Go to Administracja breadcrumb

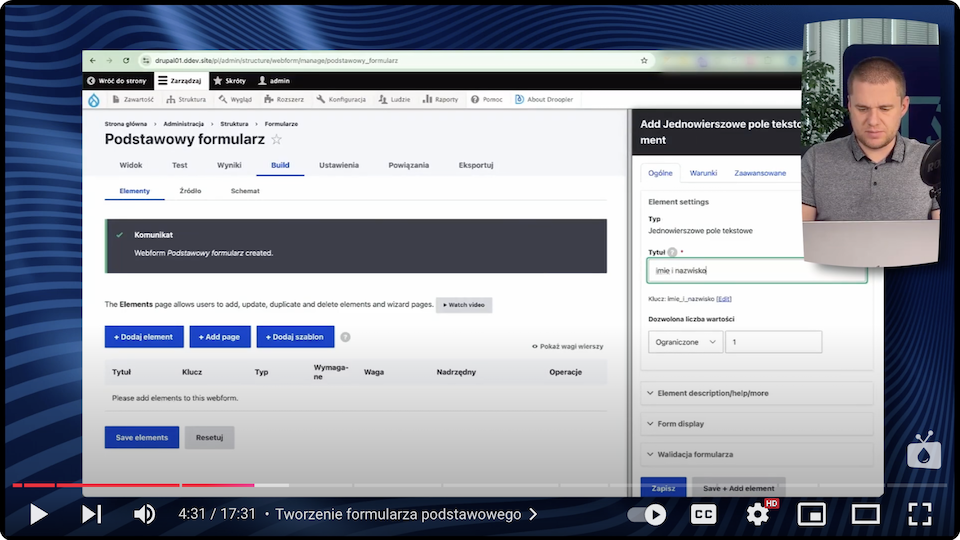tap(183, 124)
